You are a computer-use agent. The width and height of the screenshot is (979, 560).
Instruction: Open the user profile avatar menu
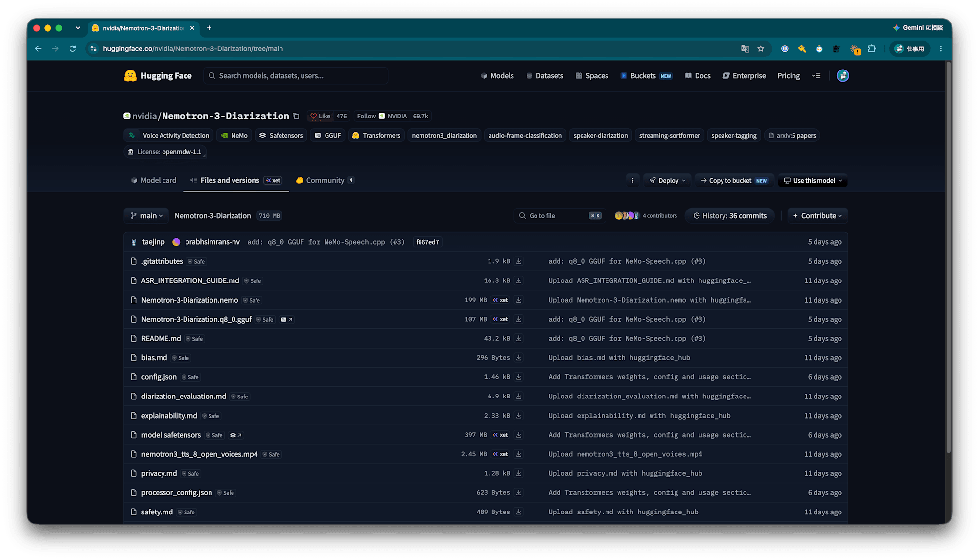[x=842, y=76]
